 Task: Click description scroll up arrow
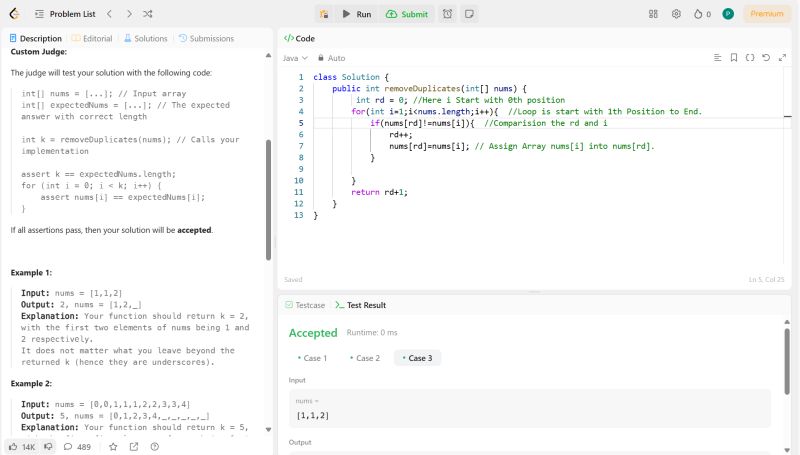pos(268,55)
